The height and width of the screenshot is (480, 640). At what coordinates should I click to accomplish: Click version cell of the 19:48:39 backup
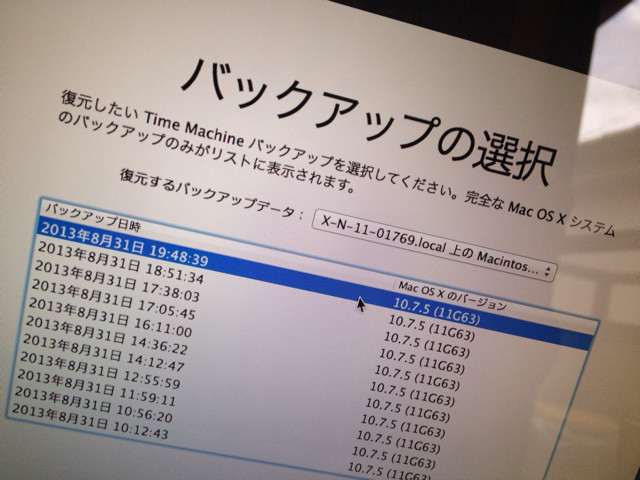(437, 312)
